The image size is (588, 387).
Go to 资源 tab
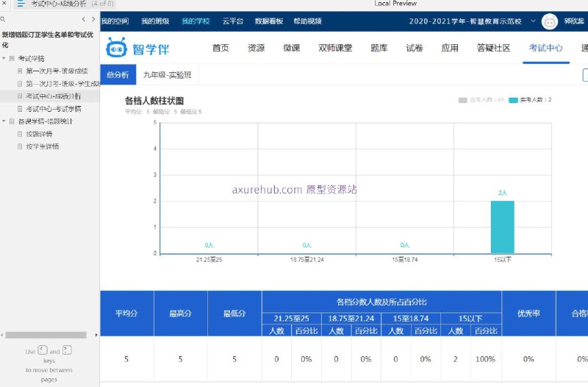coord(256,48)
